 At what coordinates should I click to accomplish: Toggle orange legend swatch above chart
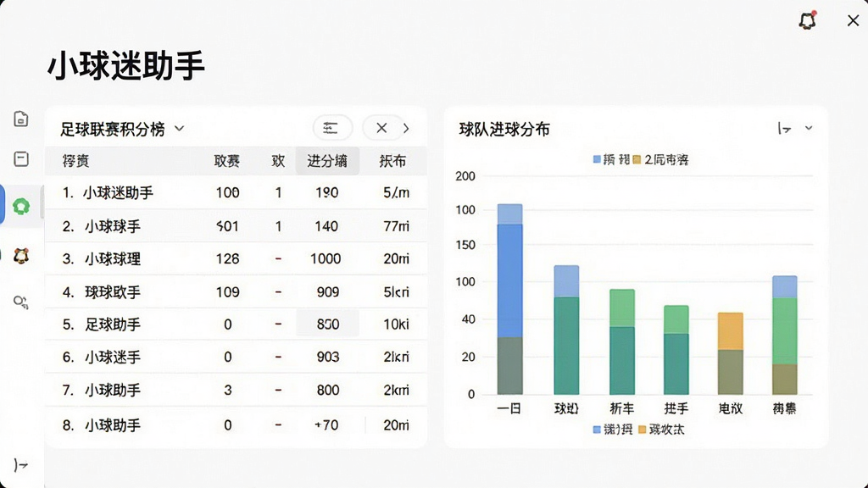pyautogui.click(x=637, y=159)
